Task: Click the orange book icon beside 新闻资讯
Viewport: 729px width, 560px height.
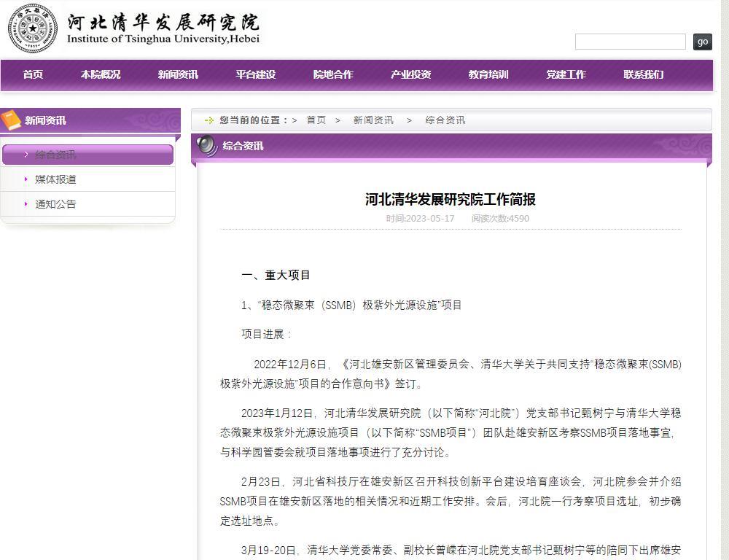Action: [11, 120]
